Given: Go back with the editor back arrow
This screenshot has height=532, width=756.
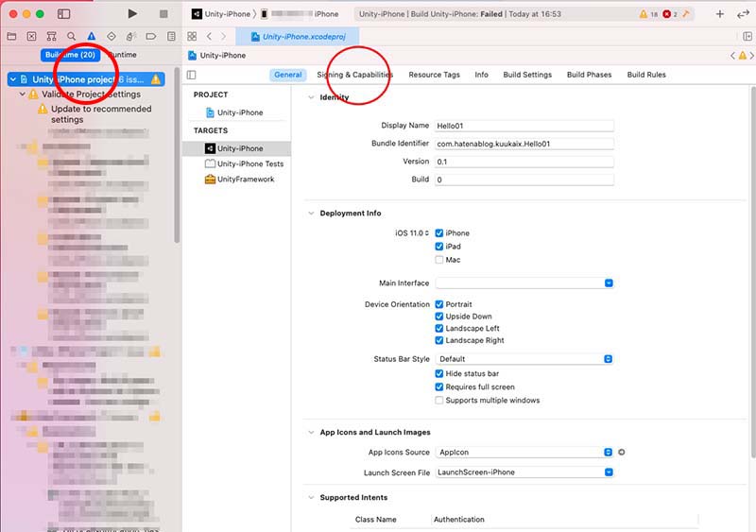Looking at the screenshot, I should click(x=209, y=36).
